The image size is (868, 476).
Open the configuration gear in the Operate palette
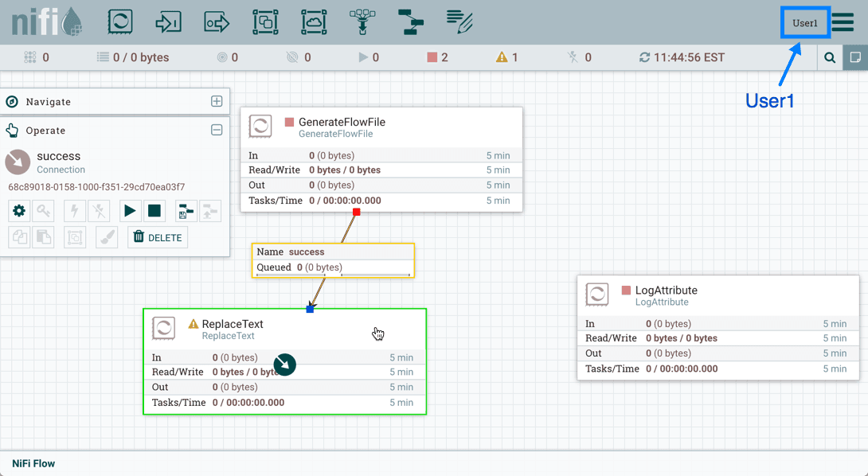[x=19, y=211]
